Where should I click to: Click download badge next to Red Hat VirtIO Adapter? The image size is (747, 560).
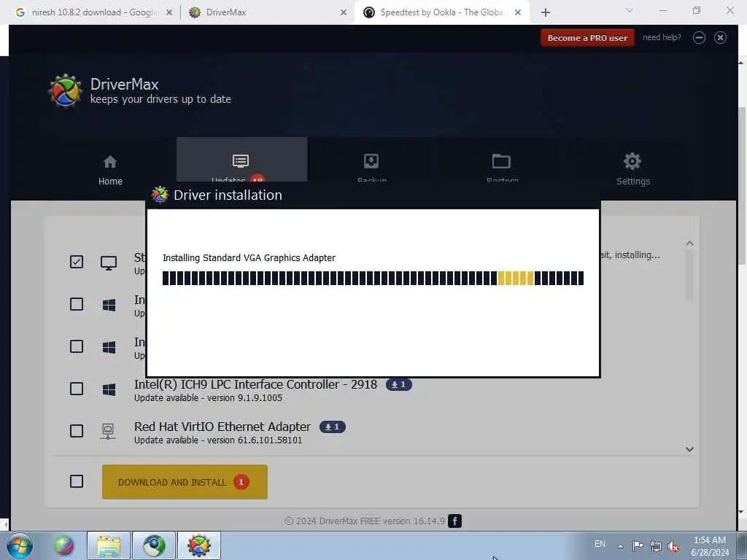pyautogui.click(x=333, y=427)
